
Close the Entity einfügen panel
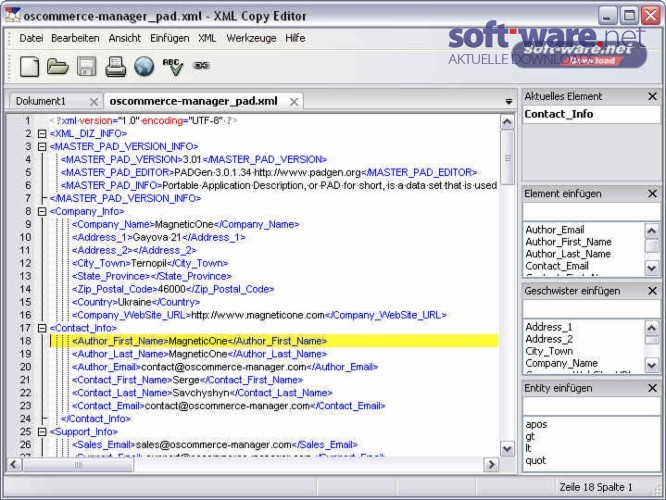pos(653,388)
